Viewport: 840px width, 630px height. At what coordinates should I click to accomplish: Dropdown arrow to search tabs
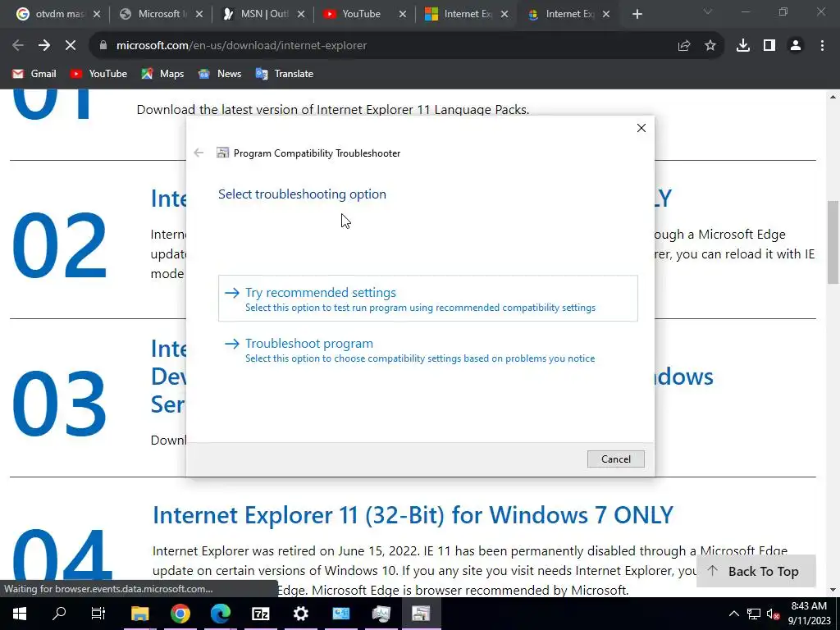pyautogui.click(x=708, y=11)
